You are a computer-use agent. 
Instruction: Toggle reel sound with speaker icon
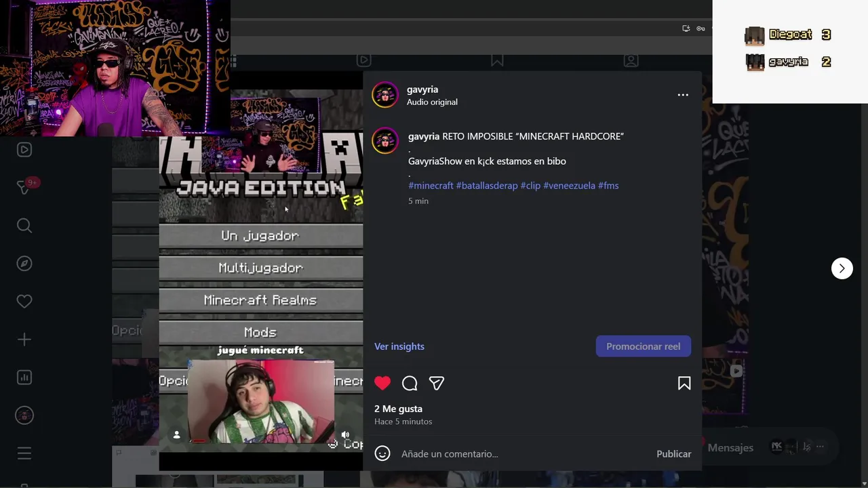coord(345,434)
